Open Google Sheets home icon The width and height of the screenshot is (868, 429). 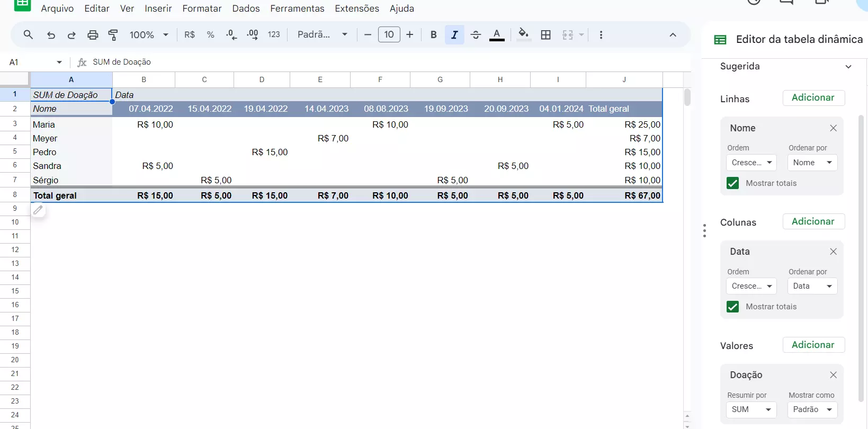click(22, 4)
